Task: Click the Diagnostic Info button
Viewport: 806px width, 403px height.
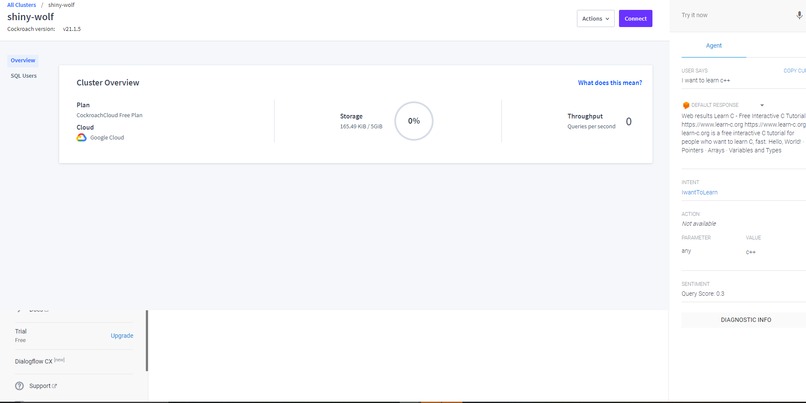Action: point(746,320)
